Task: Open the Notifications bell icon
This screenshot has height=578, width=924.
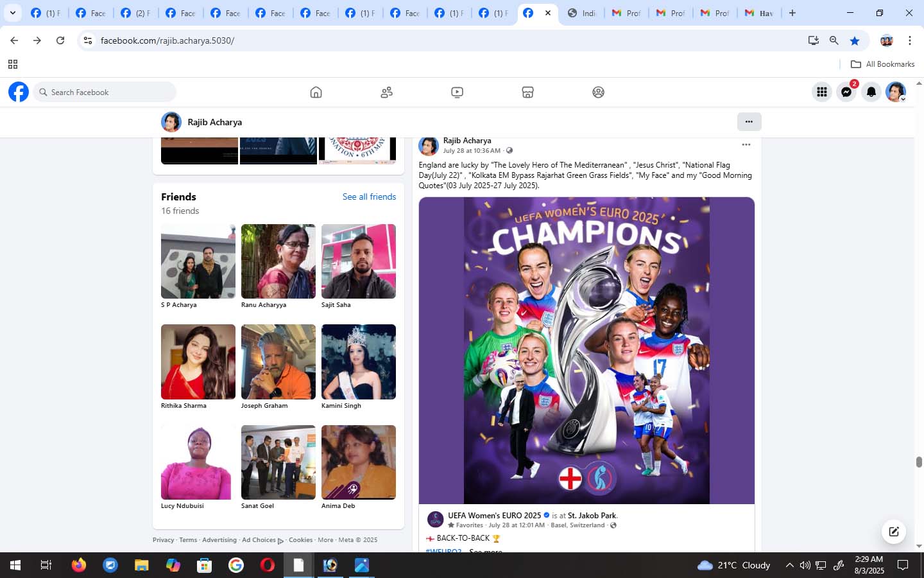Action: (871, 92)
